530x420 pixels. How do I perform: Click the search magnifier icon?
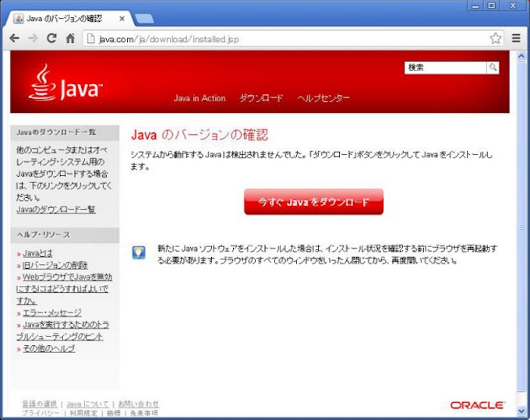493,68
